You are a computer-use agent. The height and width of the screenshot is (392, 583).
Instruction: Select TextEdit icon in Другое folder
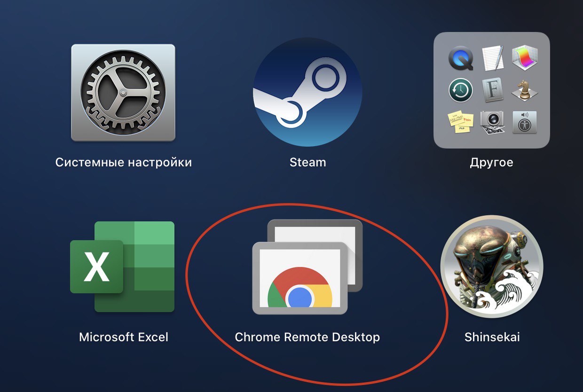[492, 58]
